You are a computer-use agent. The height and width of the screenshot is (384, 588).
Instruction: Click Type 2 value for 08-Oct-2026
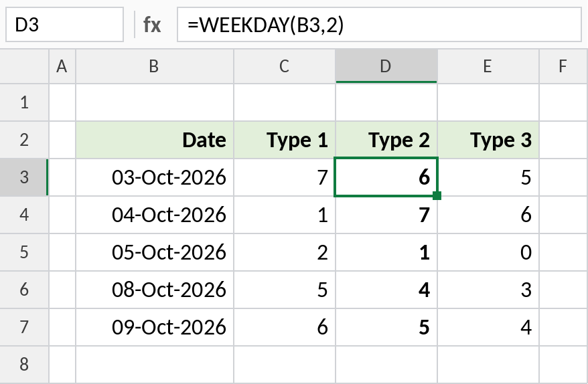[386, 290]
